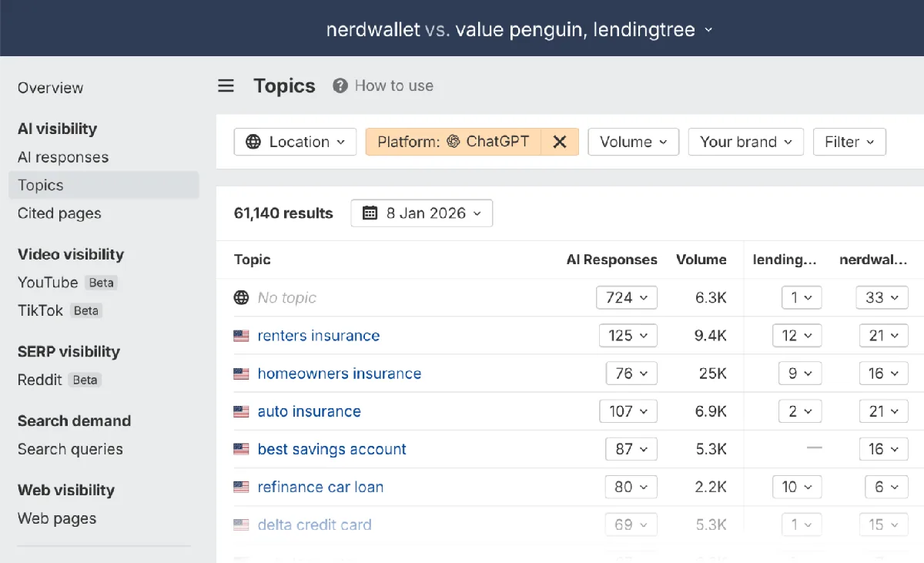Open Cited pages in the sidebar
Image resolution: width=924 pixels, height=563 pixels.
pos(59,213)
